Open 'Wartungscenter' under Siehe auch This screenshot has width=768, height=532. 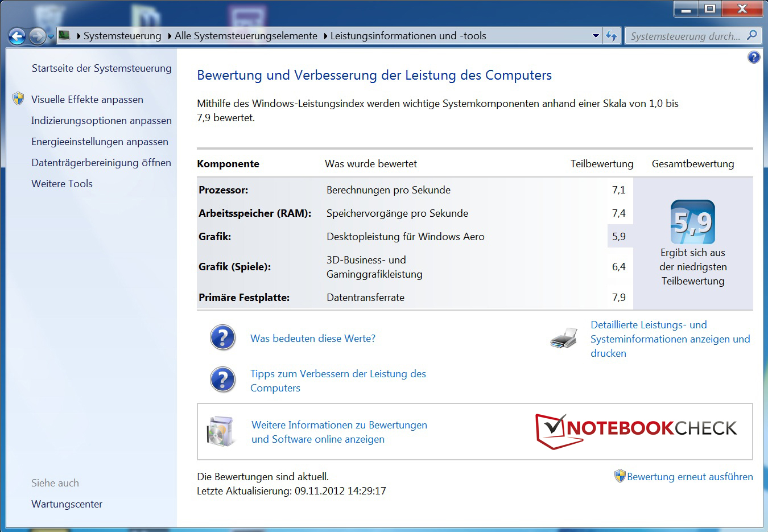coord(67,504)
